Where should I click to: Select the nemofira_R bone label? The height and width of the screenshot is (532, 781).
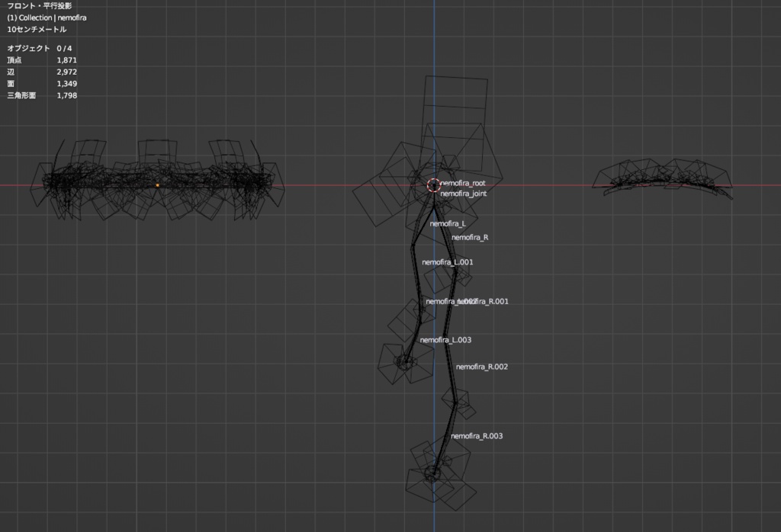470,238
